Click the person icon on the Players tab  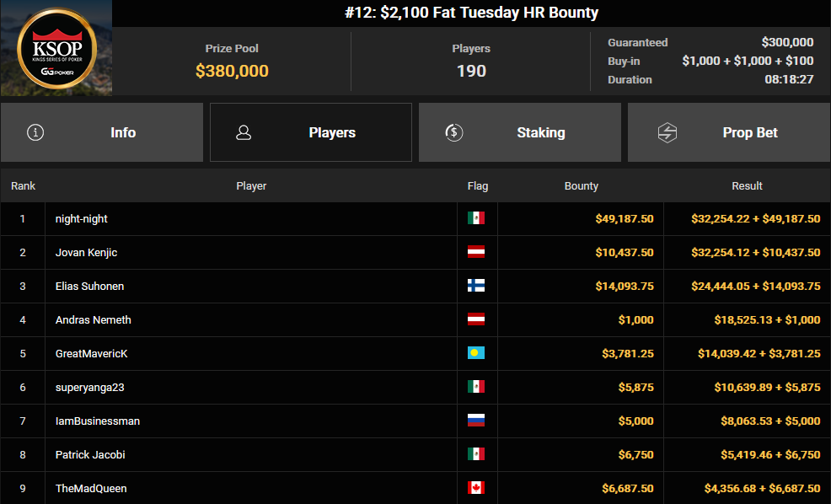244,132
